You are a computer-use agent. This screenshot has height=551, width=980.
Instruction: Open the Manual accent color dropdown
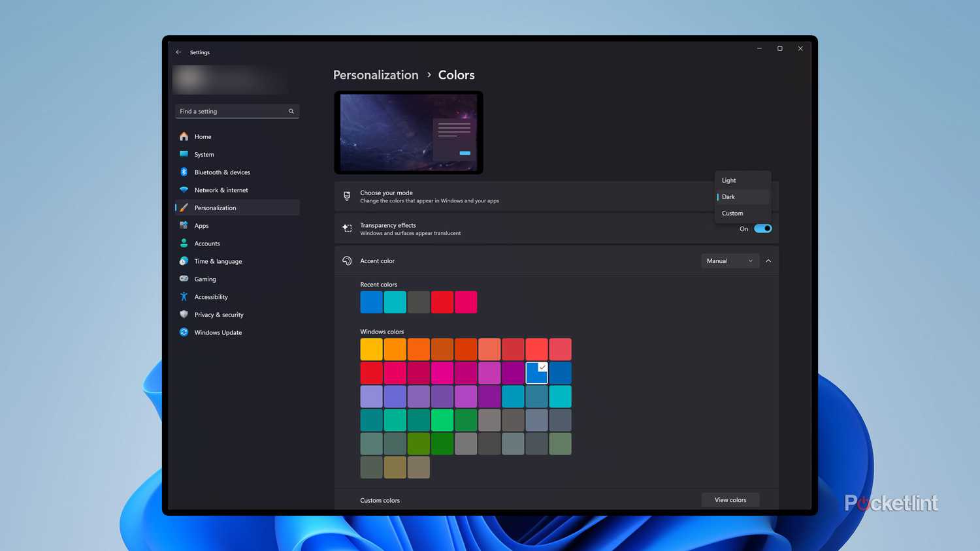tap(729, 260)
